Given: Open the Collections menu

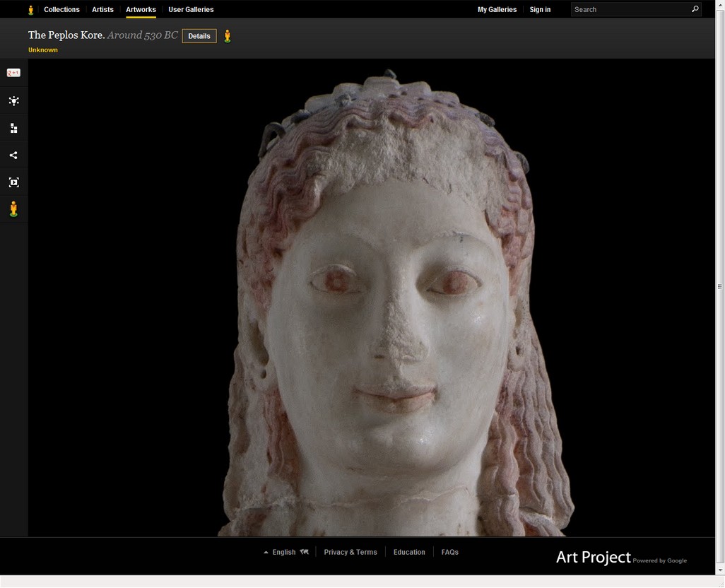Looking at the screenshot, I should 61,9.
